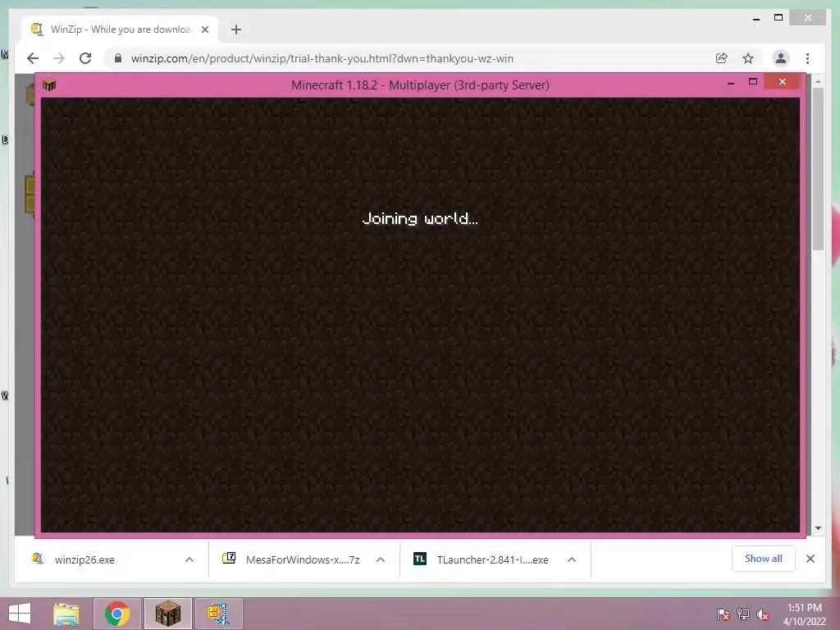
Task: Open Chrome profile avatar
Action: click(x=781, y=58)
